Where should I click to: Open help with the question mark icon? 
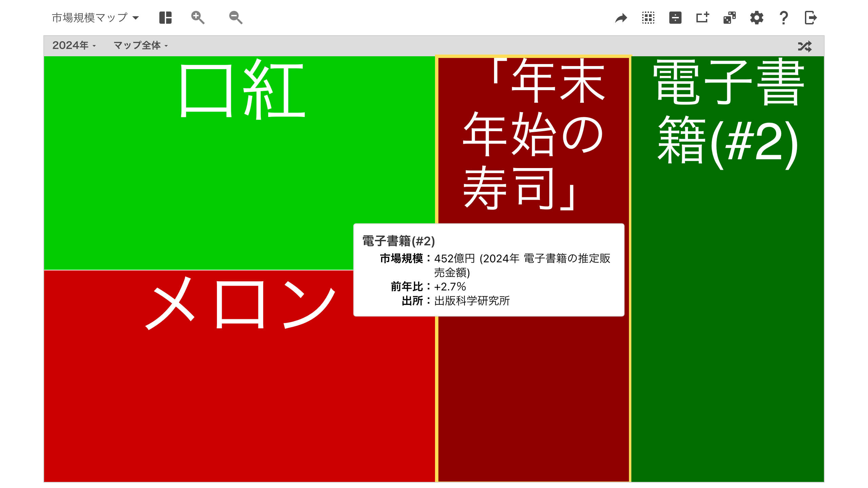(x=784, y=18)
